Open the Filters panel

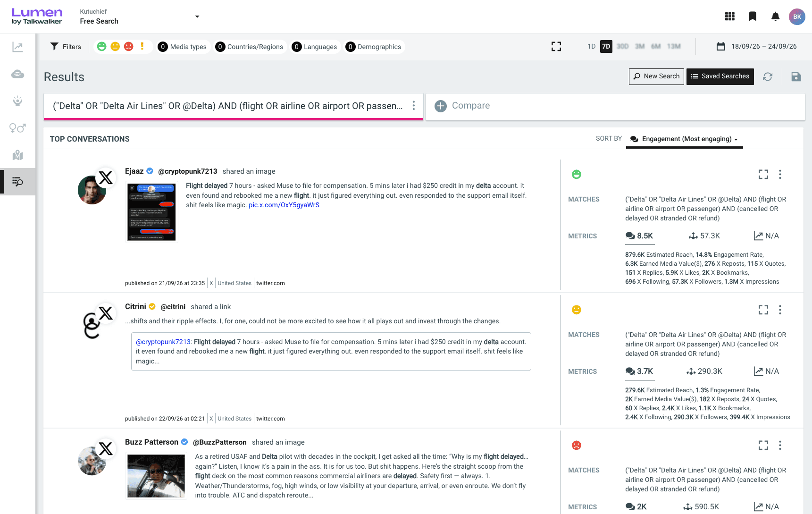pyautogui.click(x=66, y=46)
